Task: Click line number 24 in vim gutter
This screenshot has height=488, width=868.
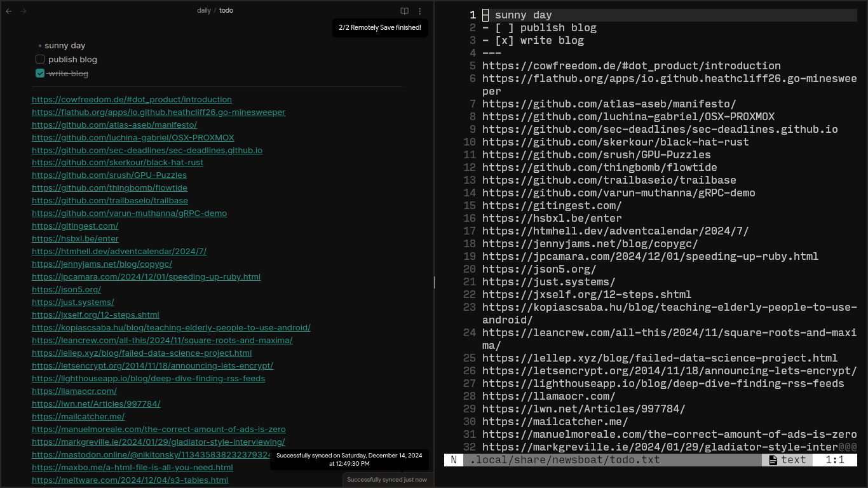Action: [x=470, y=333]
